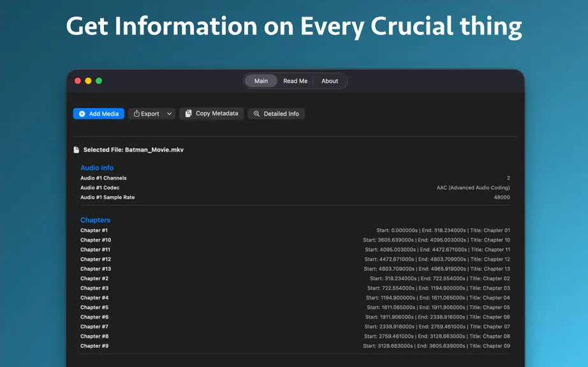This screenshot has height=367, width=588.
Task: Select the Chapter #12 row label
Action: click(x=96, y=259)
